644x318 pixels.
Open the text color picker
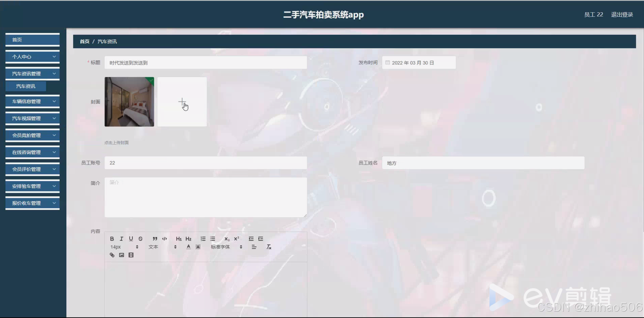(x=188, y=247)
